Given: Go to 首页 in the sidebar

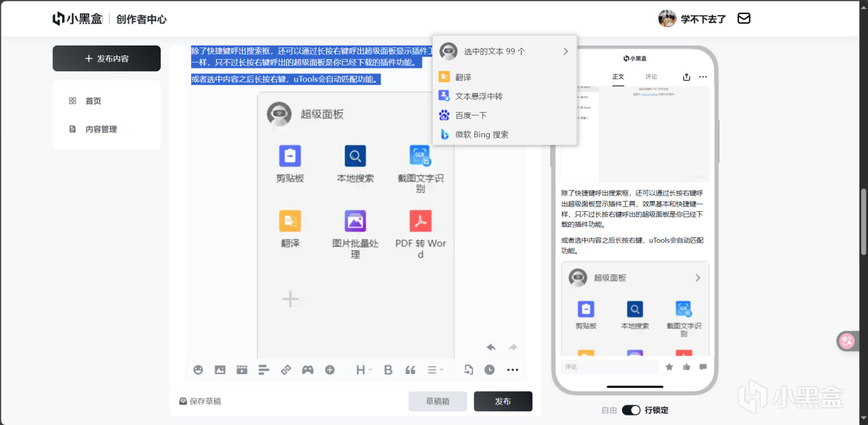Looking at the screenshot, I should pyautogui.click(x=93, y=101).
